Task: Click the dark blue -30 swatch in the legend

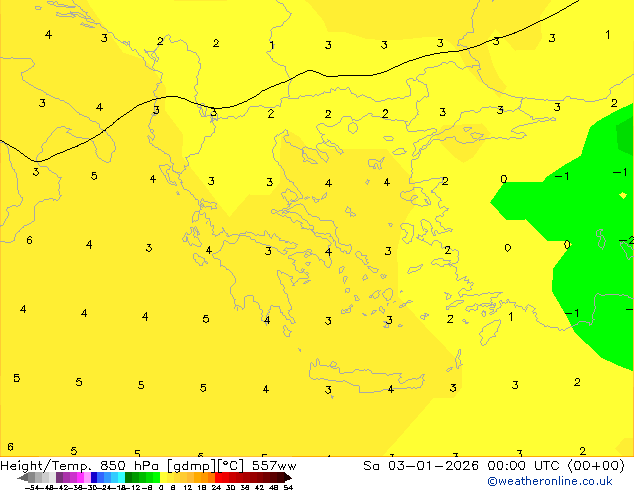Action: coord(94,477)
